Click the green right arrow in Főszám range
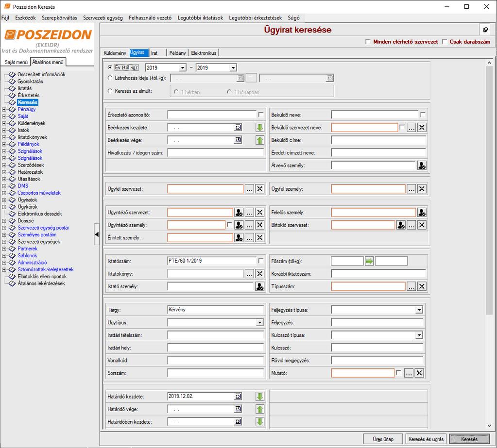The width and height of the screenshot is (497, 448). (x=369, y=261)
